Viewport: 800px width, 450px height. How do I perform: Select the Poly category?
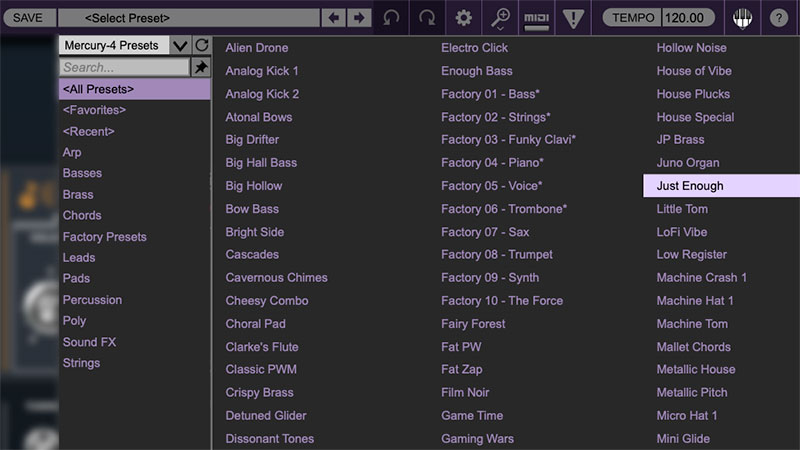[x=74, y=321]
